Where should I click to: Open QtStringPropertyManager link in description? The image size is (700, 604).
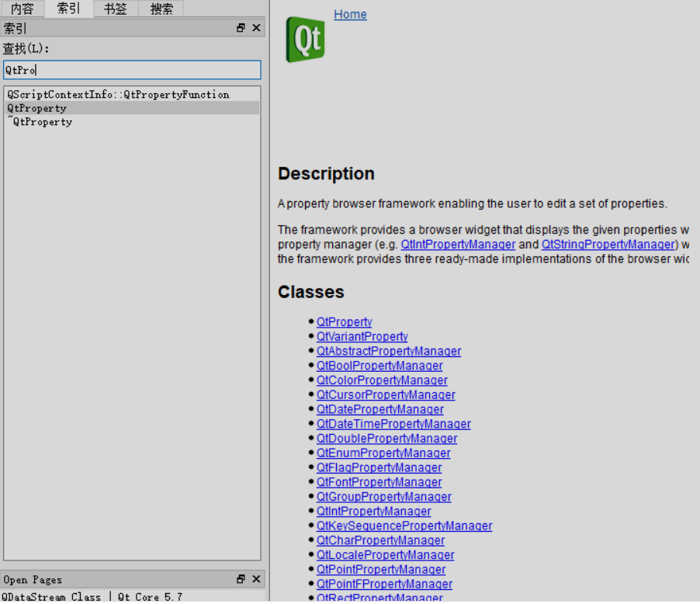[608, 245]
